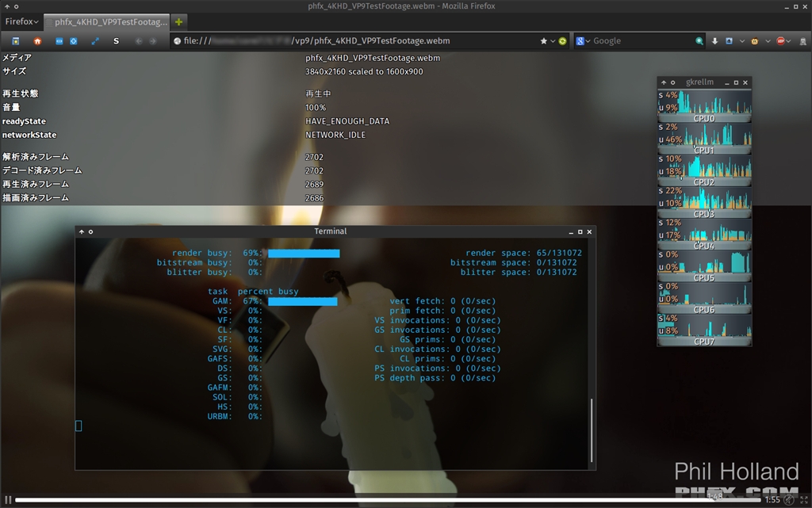
Task: Click the 'GAM:' task row in Terminal
Action: click(274, 301)
